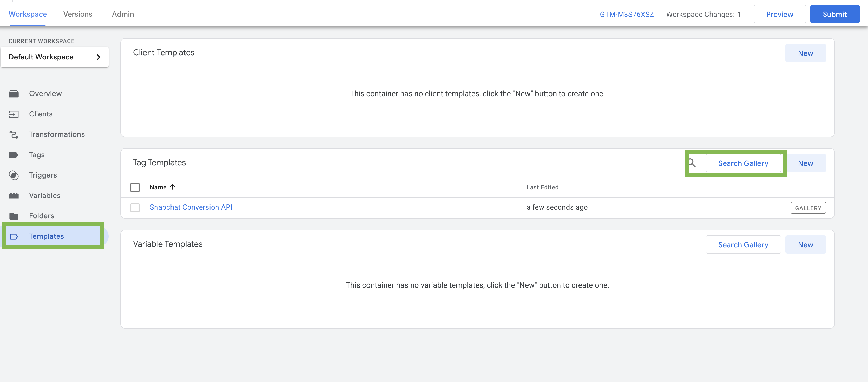This screenshot has height=382, width=868.
Task: Click Search Gallery in Variable Templates
Action: (743, 245)
